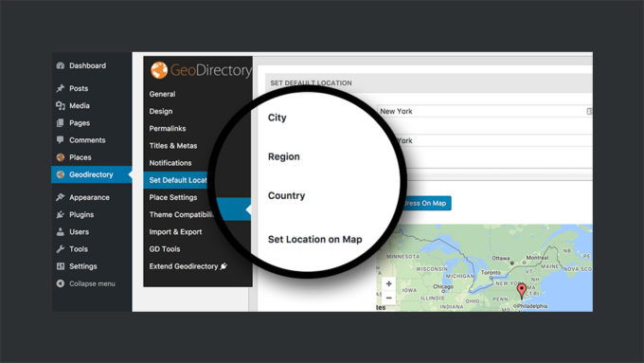Click the Appearance brush icon
The width and height of the screenshot is (644, 363).
[x=61, y=197]
